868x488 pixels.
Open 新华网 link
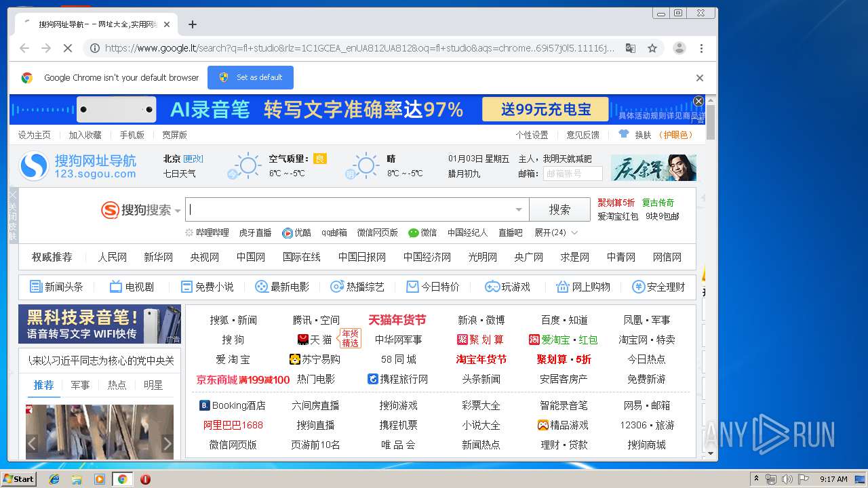pyautogui.click(x=158, y=257)
